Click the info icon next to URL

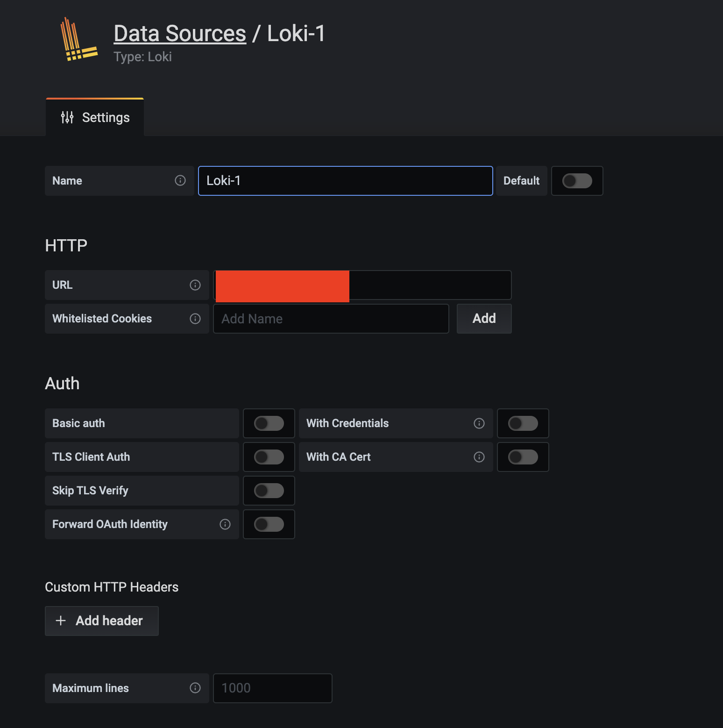click(x=195, y=285)
